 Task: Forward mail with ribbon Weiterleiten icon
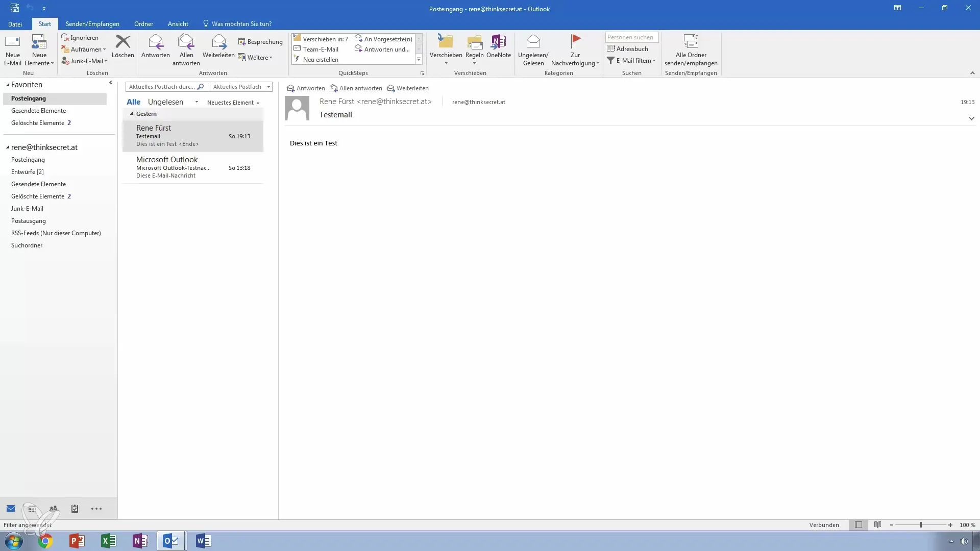coord(218,46)
